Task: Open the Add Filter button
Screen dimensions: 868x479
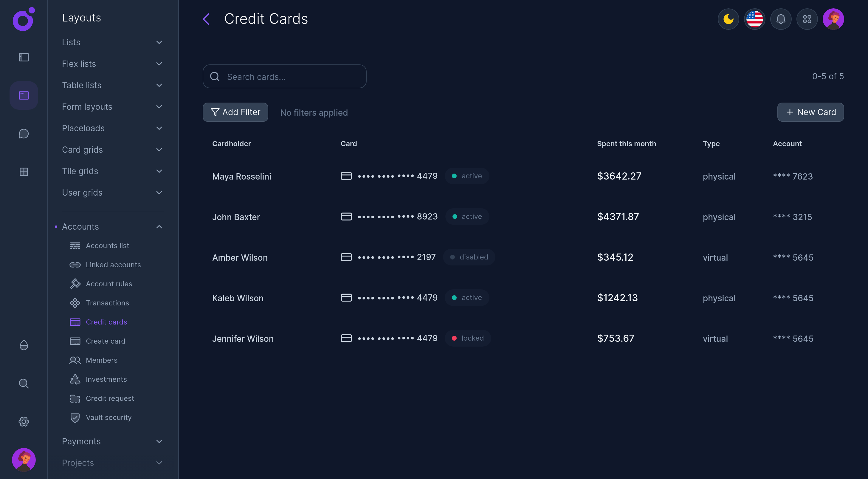Action: pos(235,112)
